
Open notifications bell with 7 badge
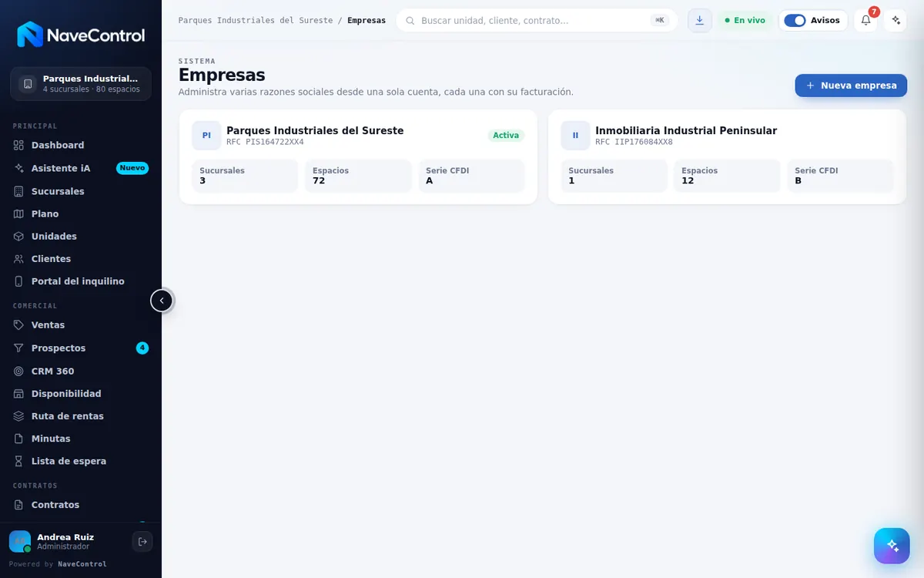[x=865, y=20]
